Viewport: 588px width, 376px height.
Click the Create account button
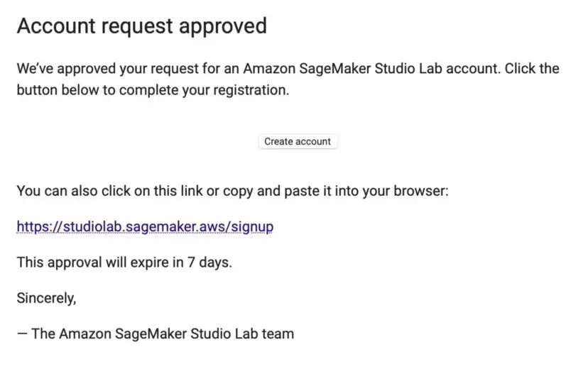coord(298,142)
